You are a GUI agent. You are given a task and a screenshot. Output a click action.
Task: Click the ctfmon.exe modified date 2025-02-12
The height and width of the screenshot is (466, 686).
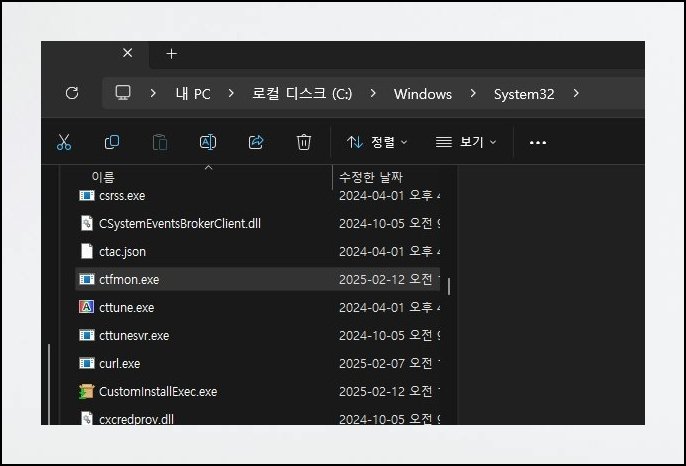371,280
